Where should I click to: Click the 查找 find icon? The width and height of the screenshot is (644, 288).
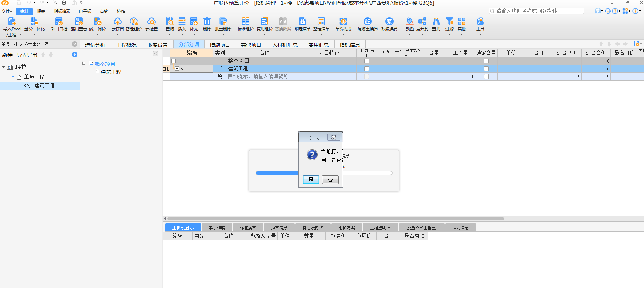point(436,22)
